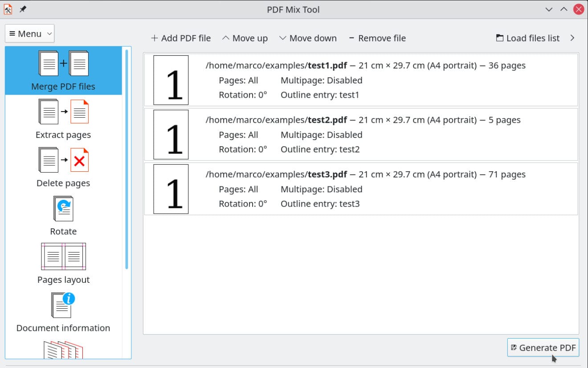Open the Menu dropdown

[29, 33]
